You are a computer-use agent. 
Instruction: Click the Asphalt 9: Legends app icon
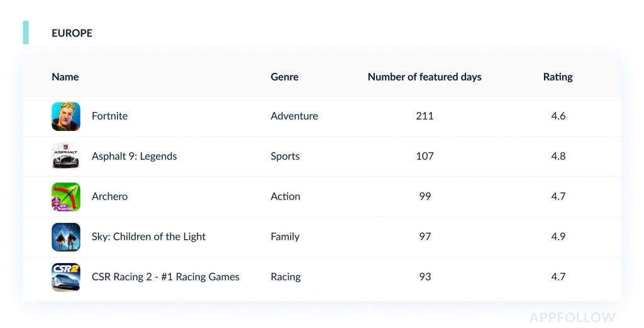pos(66,156)
